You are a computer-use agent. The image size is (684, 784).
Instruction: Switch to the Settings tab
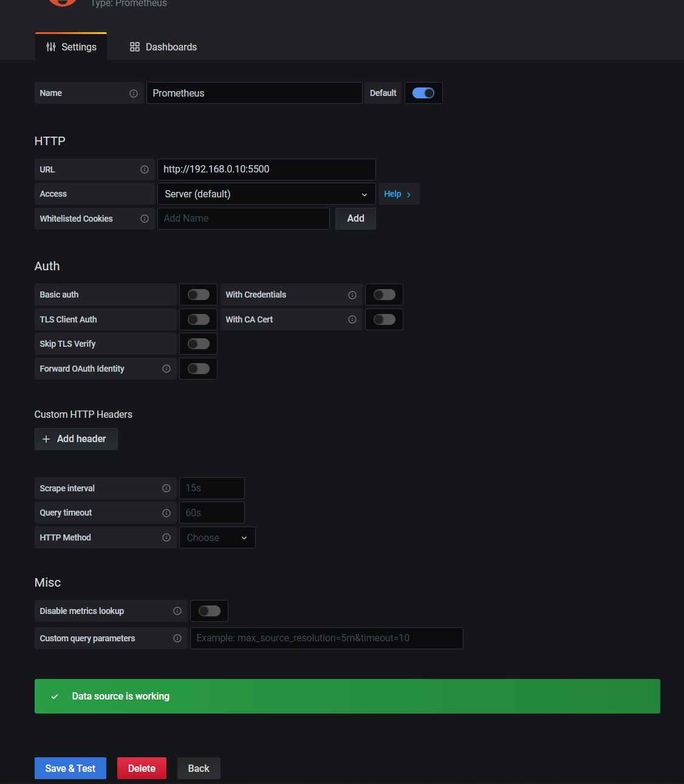[71, 47]
